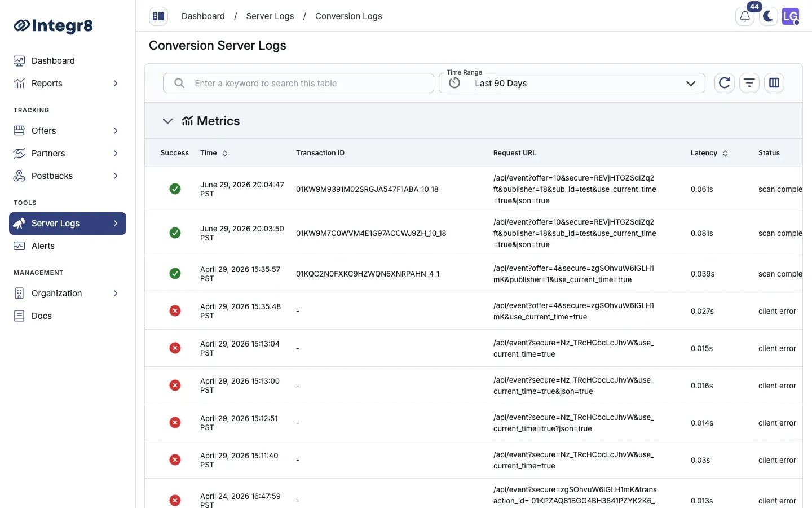
Task: Open the notifications bell
Action: pos(745,16)
